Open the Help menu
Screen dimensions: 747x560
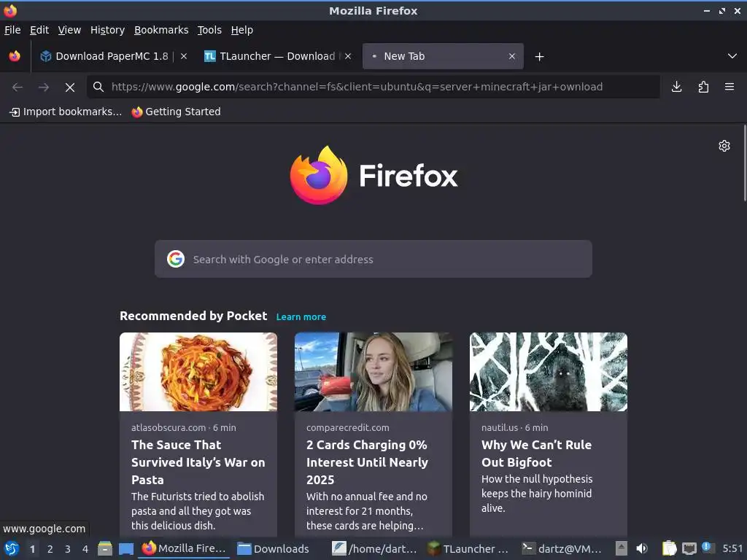click(242, 30)
